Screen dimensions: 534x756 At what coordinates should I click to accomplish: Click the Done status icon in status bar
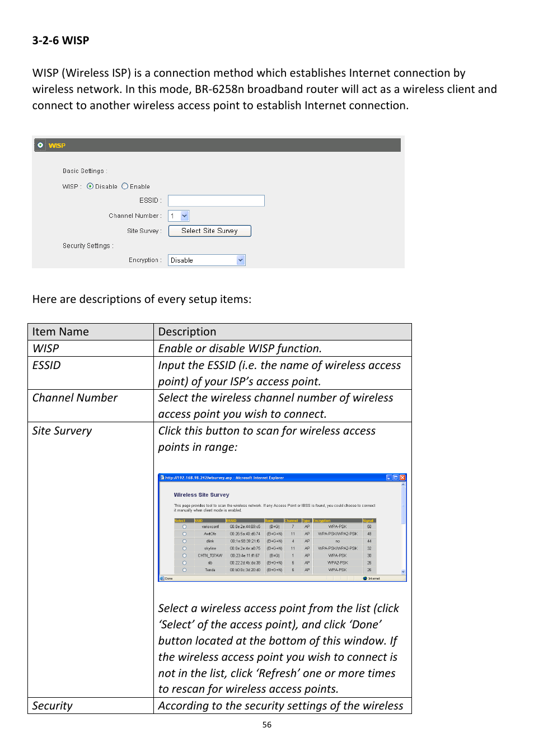(162, 578)
